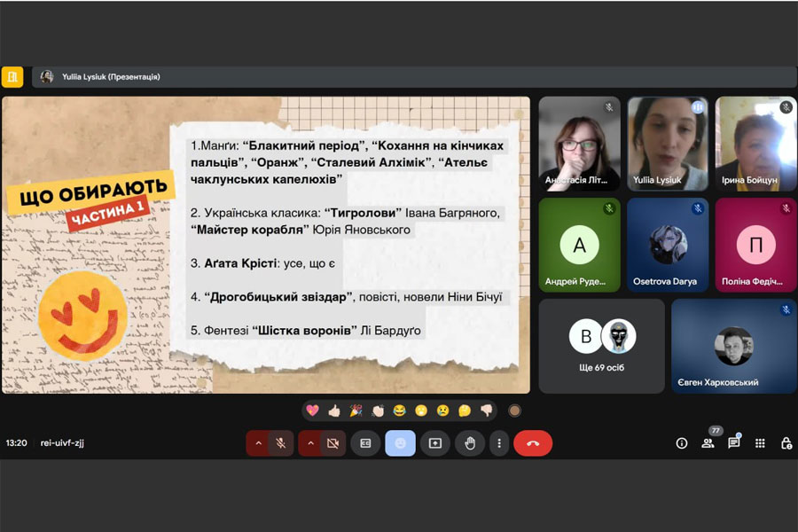This screenshot has height=532, width=798.
Task: Click muted mic icon on Ірина Бойцун's tile
Action: pyautogui.click(x=786, y=107)
